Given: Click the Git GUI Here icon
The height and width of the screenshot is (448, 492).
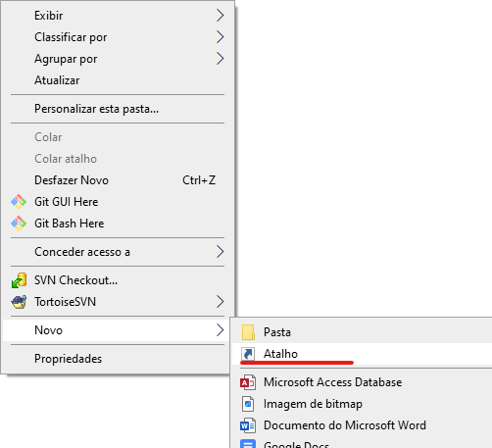Looking at the screenshot, I should click(19, 202).
